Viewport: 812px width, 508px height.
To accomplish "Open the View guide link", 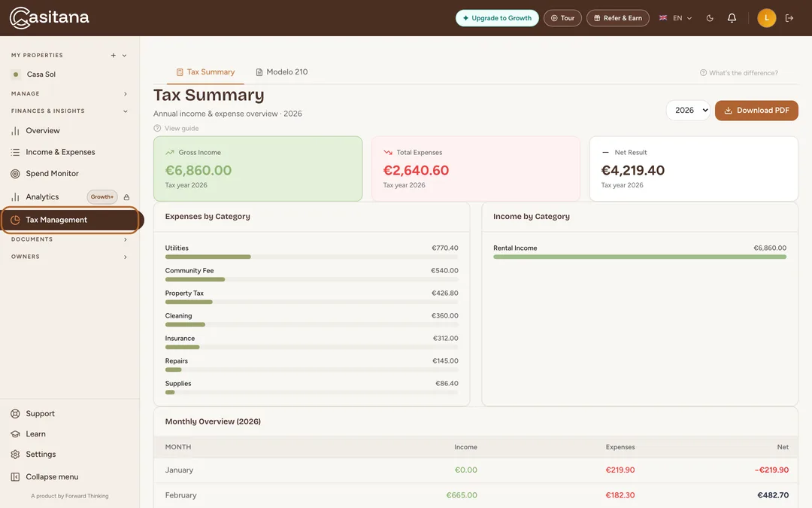I will (x=176, y=129).
